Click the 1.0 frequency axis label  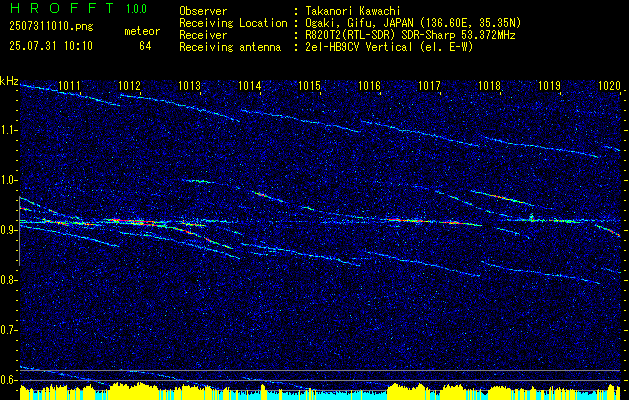[x=9, y=180]
